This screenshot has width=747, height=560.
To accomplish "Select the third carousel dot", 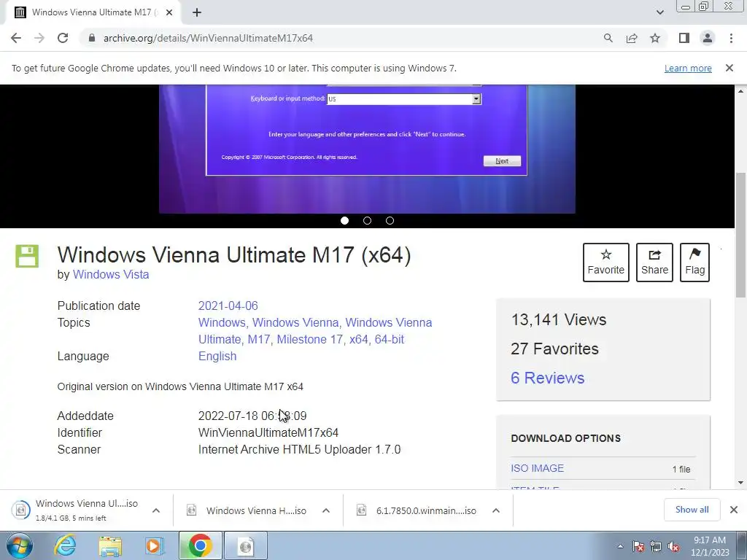I will point(390,220).
